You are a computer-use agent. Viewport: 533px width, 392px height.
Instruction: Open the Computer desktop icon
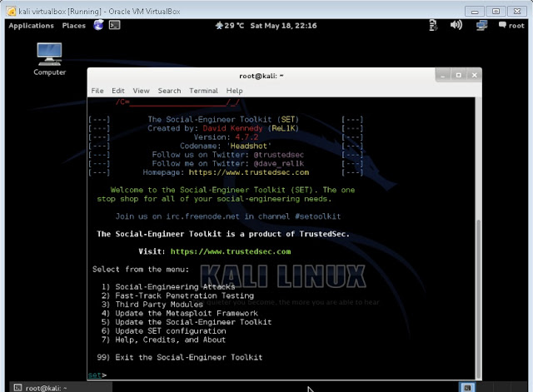(49, 59)
